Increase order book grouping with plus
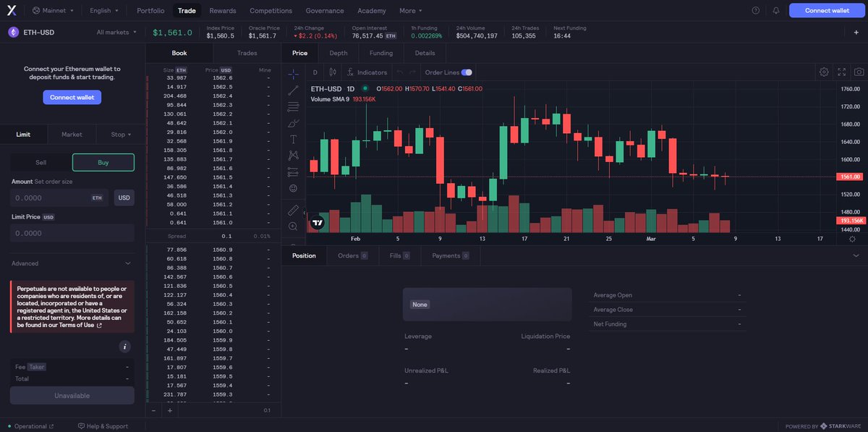This screenshot has width=868, height=432. click(x=170, y=410)
